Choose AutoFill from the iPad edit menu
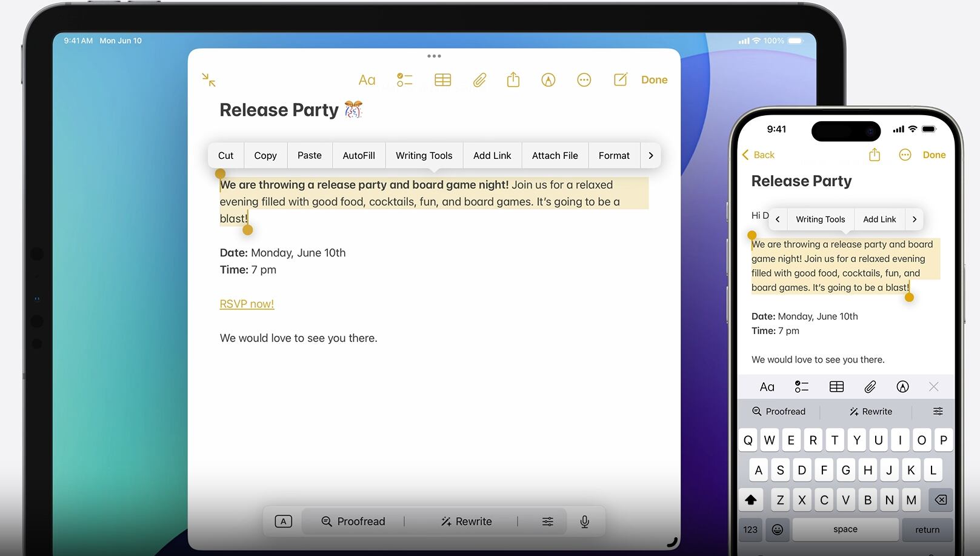980x556 pixels. [359, 156]
